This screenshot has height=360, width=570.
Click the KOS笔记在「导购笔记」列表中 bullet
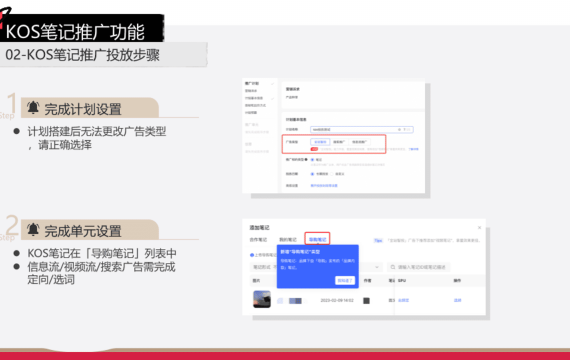coord(102,253)
